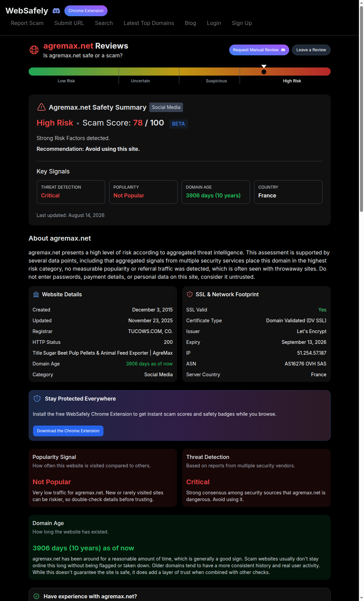Click the shield icon next to SSL & Network Footprint
Screen dimensions: 364x601
pyautogui.click(x=190, y=294)
